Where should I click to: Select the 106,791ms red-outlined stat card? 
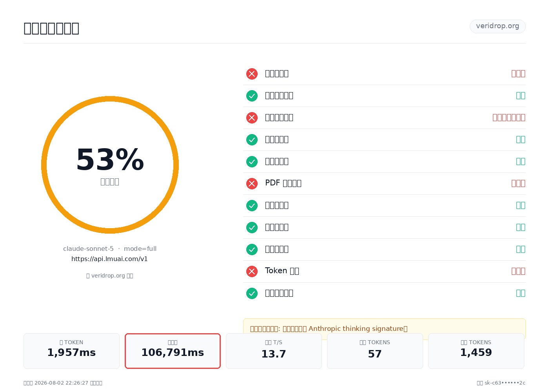(x=173, y=351)
